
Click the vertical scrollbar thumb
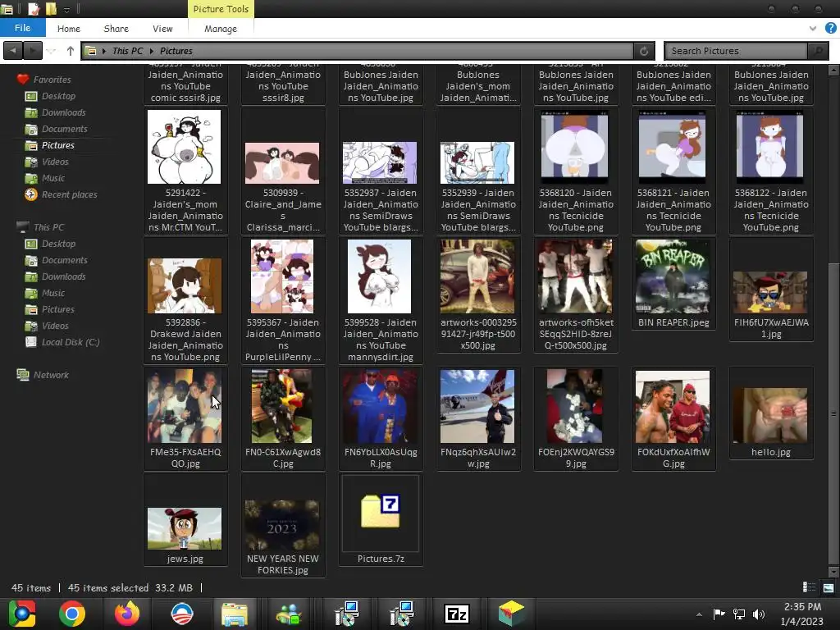tap(833, 413)
